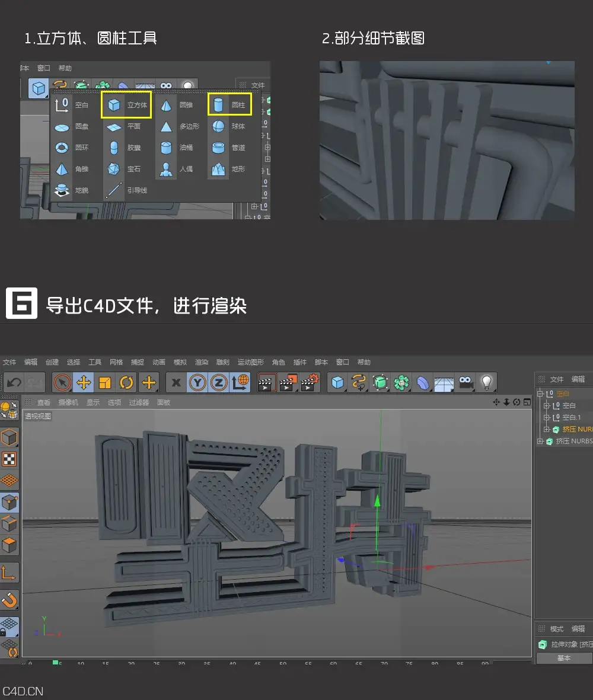The height and width of the screenshot is (700, 593).
Task: Pick 胶囊 capsule primitive in popup
Action: pos(124,148)
